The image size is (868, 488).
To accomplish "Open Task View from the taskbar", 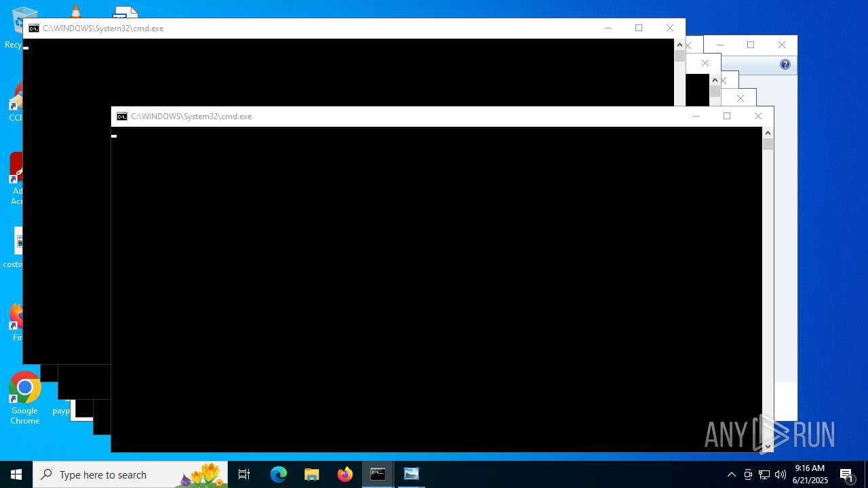I will click(244, 474).
